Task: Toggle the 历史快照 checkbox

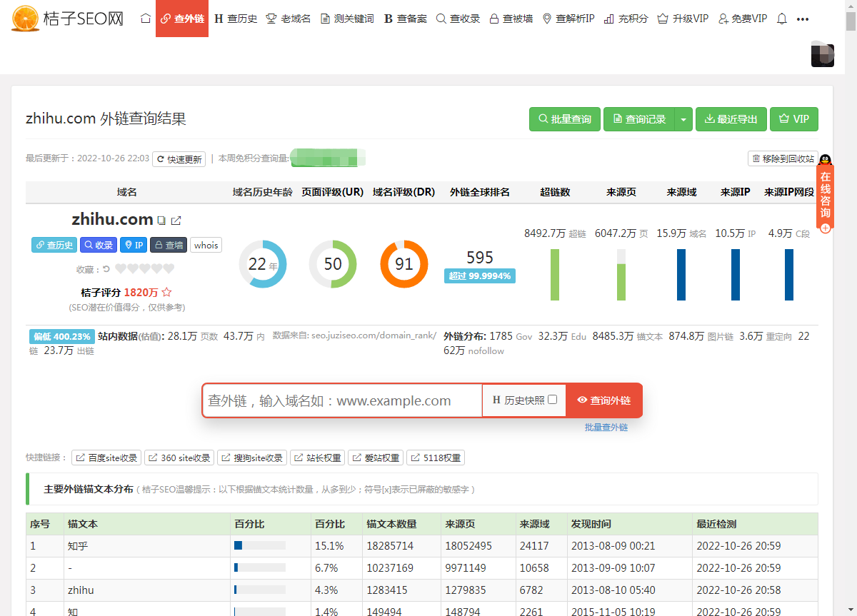Action: [x=552, y=400]
